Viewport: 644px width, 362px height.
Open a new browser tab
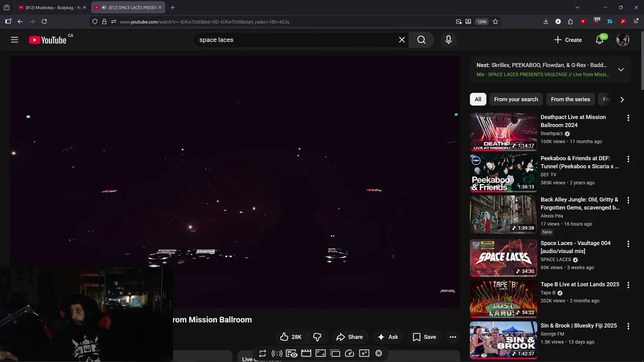point(173,8)
